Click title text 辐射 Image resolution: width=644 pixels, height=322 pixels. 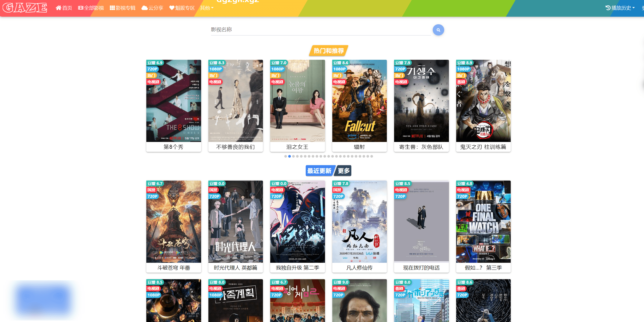pos(359,147)
